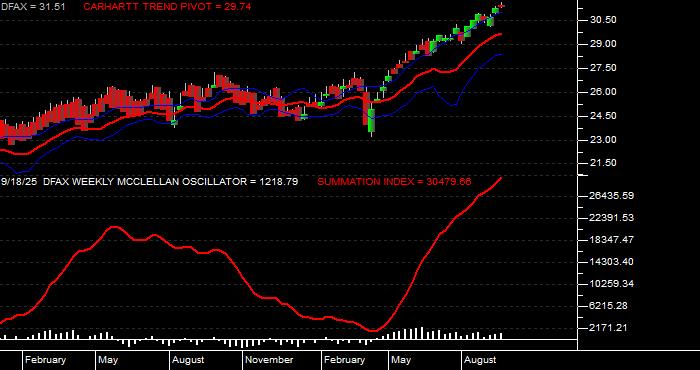Click the DFAX = 31.51 price label
Image resolution: width=700 pixels, height=370 pixels.
pyautogui.click(x=33, y=6)
